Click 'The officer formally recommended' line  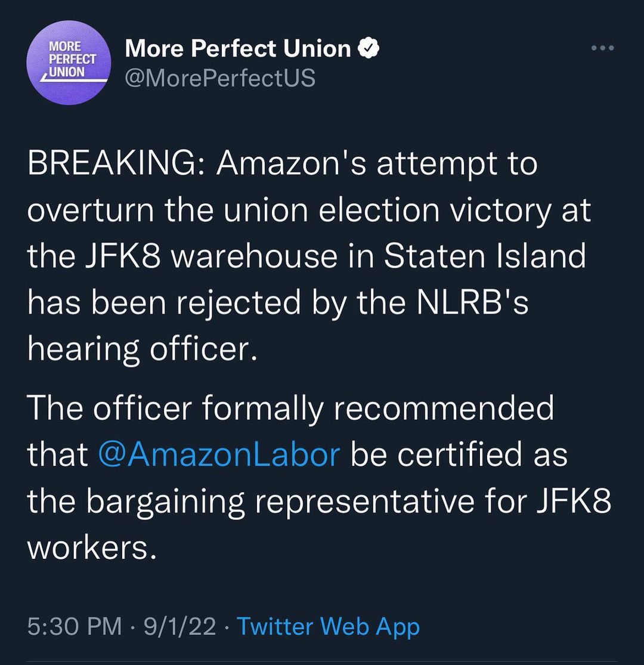(290, 409)
